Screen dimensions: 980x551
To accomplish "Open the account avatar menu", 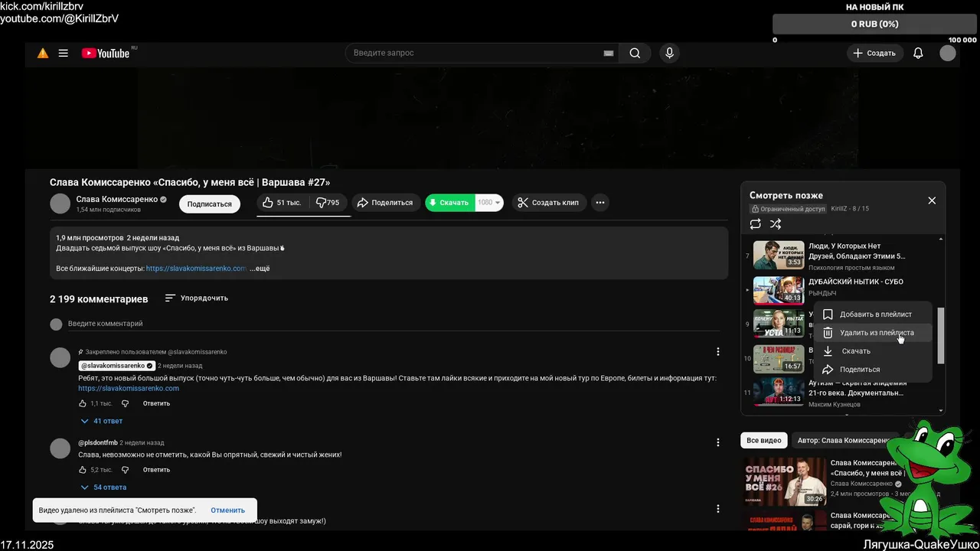I will pos(948,54).
